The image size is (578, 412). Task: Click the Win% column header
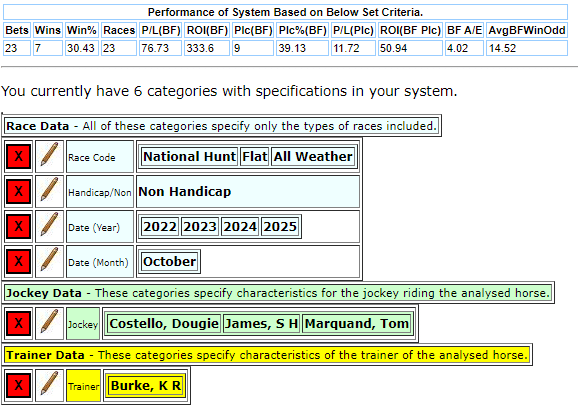pyautogui.click(x=82, y=30)
